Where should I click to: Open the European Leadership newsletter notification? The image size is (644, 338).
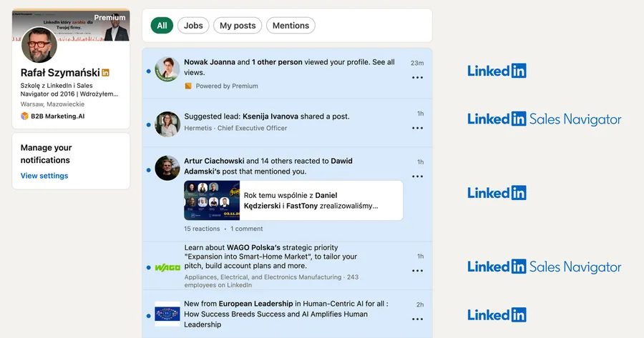[288, 314]
